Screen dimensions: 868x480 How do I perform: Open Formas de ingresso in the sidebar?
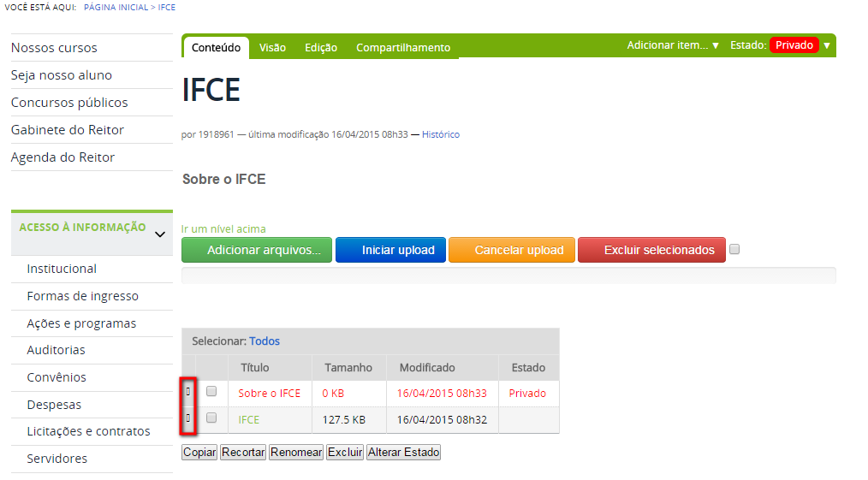point(82,296)
